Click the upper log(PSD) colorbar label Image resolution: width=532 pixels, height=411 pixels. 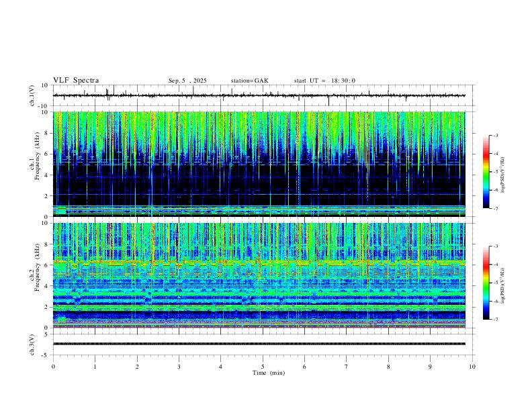[503, 175]
